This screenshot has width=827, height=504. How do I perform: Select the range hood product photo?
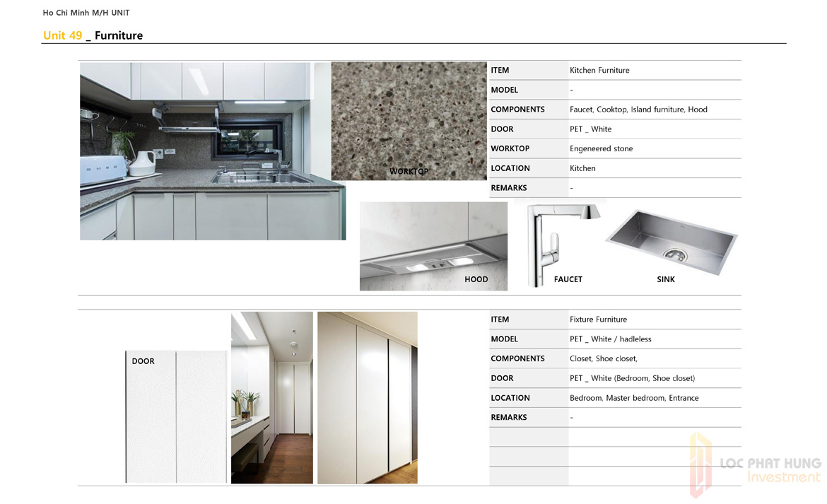coord(433,246)
